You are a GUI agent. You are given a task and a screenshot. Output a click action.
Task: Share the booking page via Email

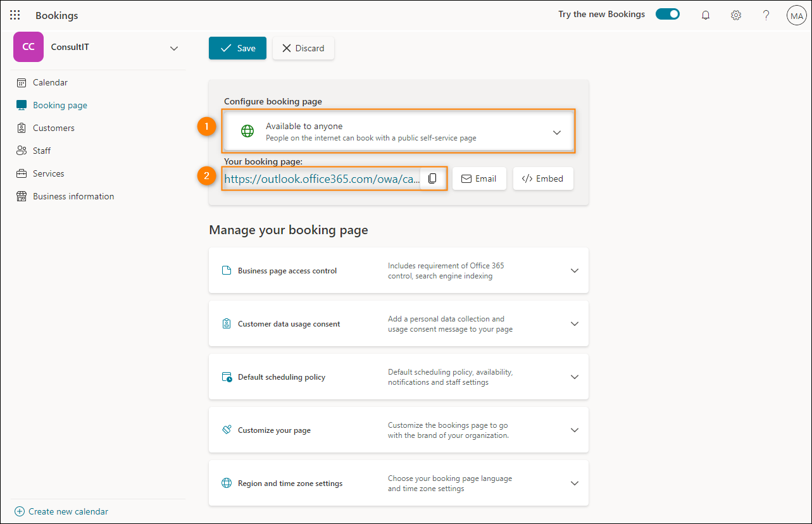(479, 178)
